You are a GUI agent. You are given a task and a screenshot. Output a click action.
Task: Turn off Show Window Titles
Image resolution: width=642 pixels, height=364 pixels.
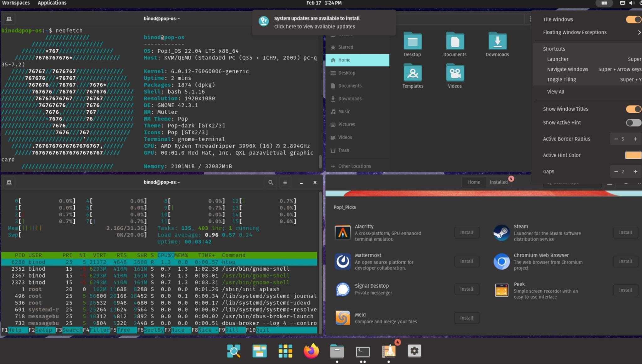click(633, 109)
